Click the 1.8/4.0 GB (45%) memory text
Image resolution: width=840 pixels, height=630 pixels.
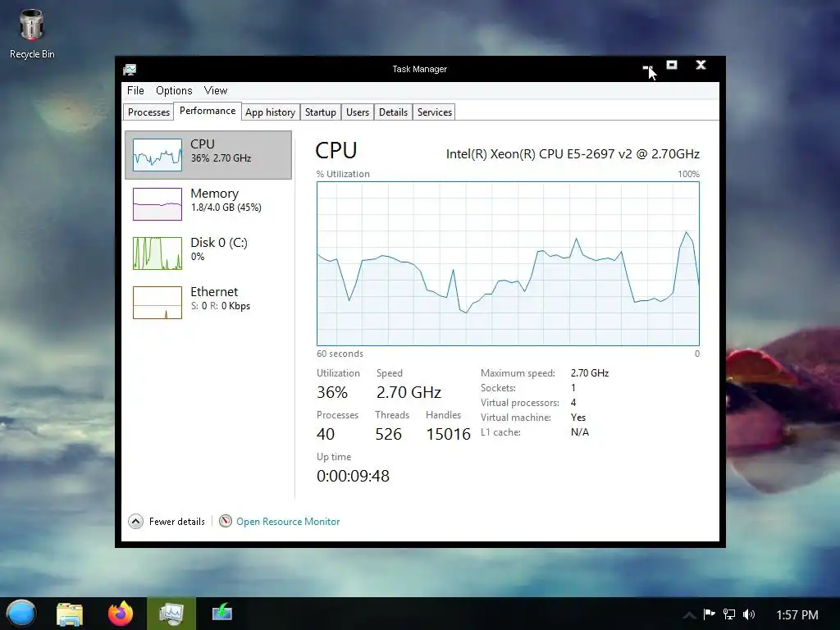click(226, 208)
